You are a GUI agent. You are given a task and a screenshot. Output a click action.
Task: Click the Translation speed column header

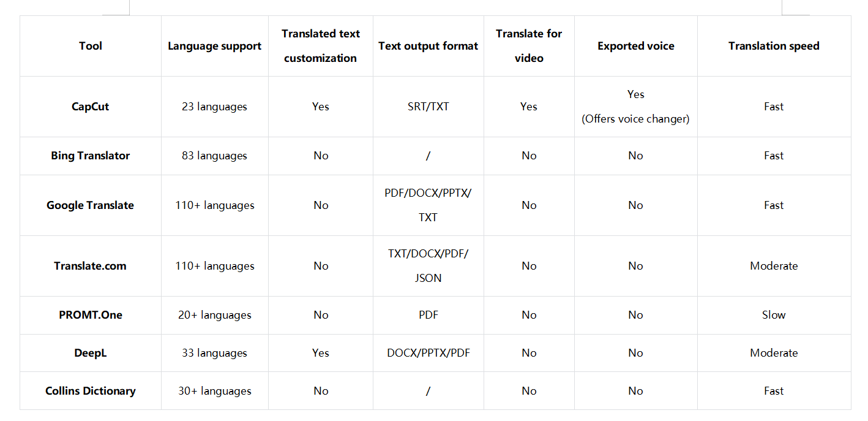[773, 46]
